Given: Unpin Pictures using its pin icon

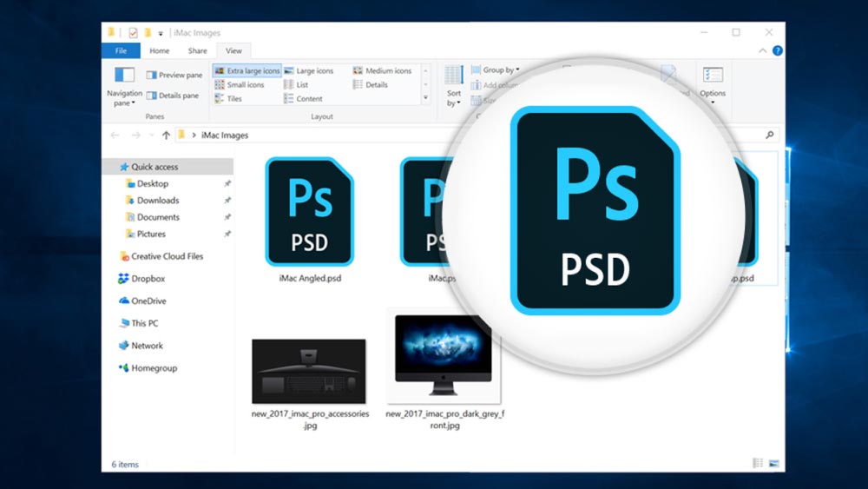Looking at the screenshot, I should pyautogui.click(x=227, y=234).
